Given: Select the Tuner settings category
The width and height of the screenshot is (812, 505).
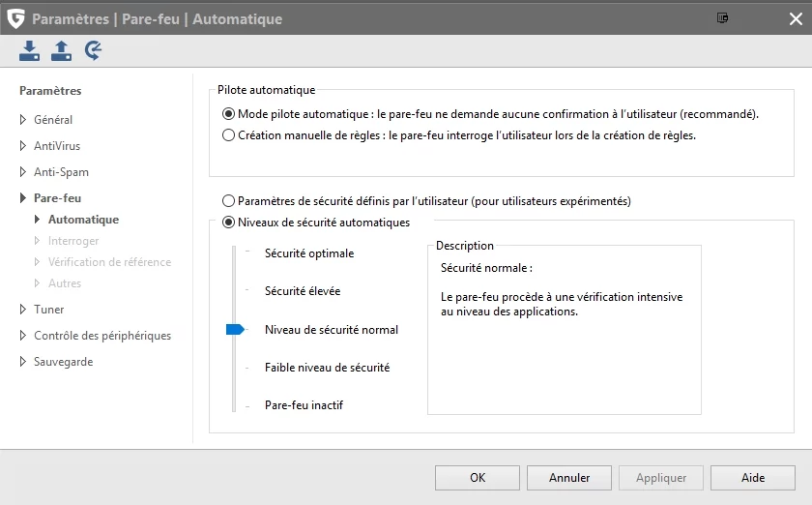Looking at the screenshot, I should tap(48, 310).
